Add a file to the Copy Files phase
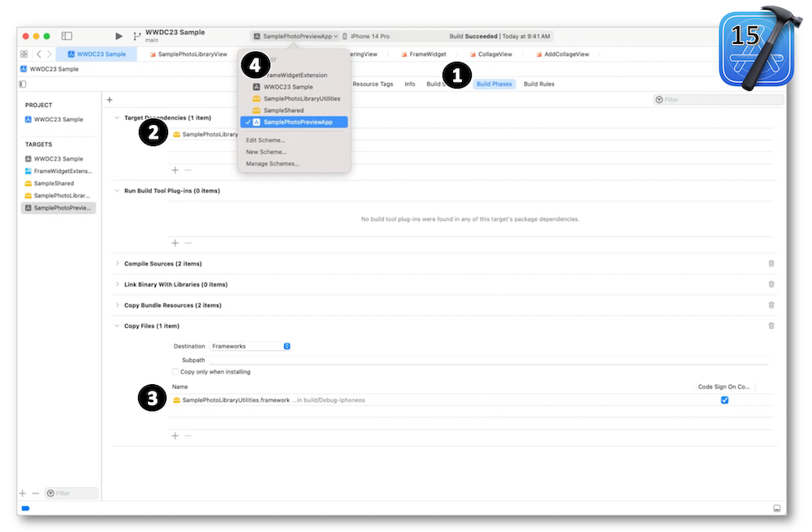Screen dimensions: 812x532 pyautogui.click(x=175, y=435)
